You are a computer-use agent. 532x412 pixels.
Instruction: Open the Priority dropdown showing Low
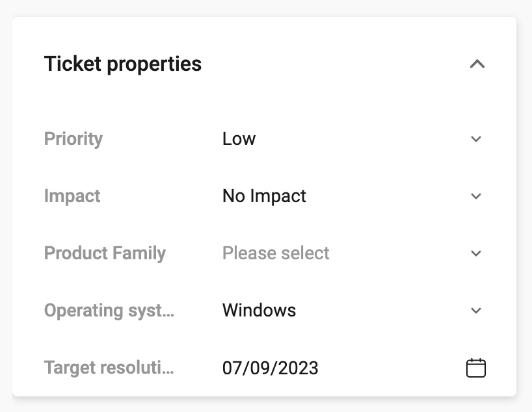pyautogui.click(x=354, y=138)
